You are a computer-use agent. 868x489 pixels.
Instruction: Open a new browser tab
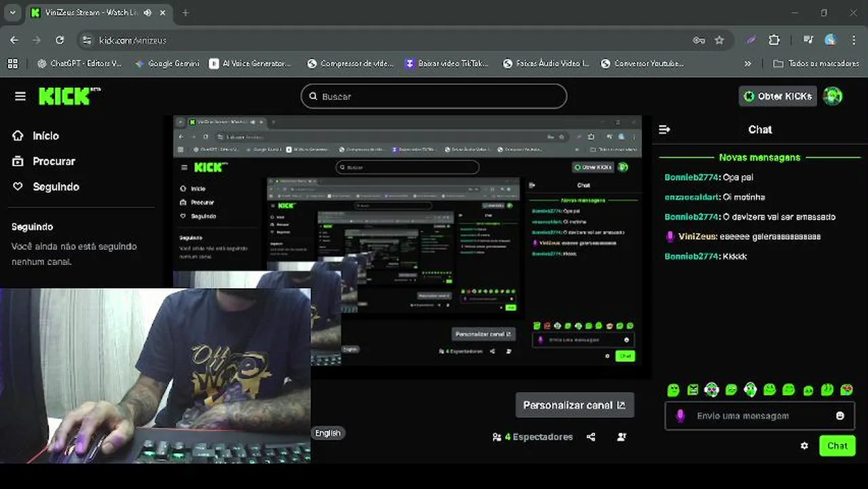coord(185,13)
